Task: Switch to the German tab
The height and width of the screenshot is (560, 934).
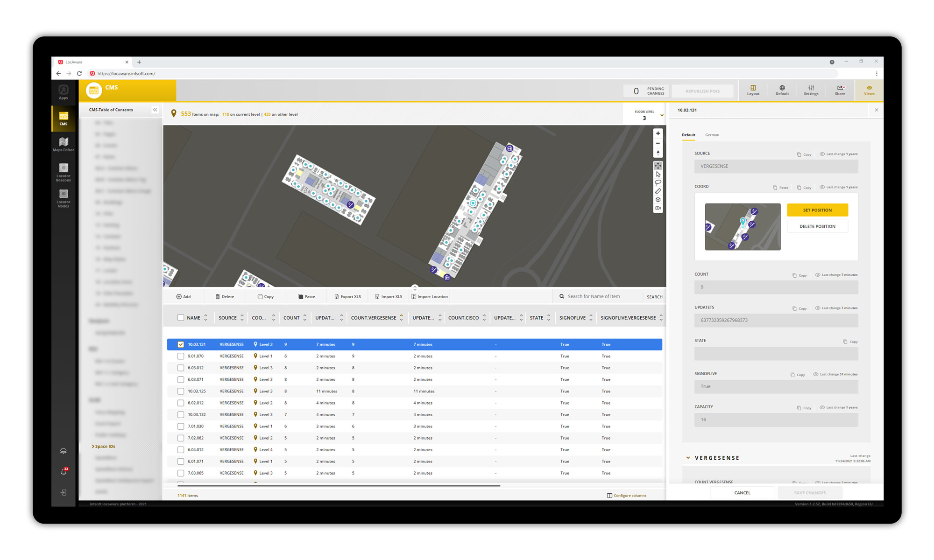Action: pos(712,135)
